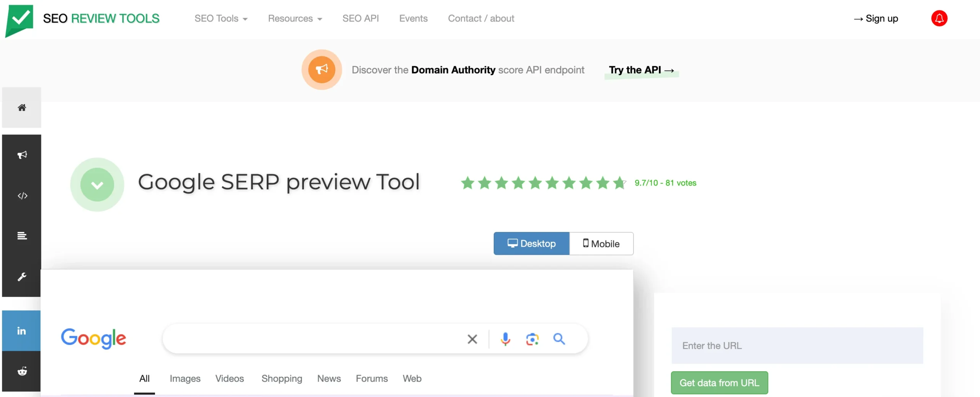This screenshot has width=980, height=397.
Task: Click the SEO Review Tools checkmark logo
Action: coord(19,20)
